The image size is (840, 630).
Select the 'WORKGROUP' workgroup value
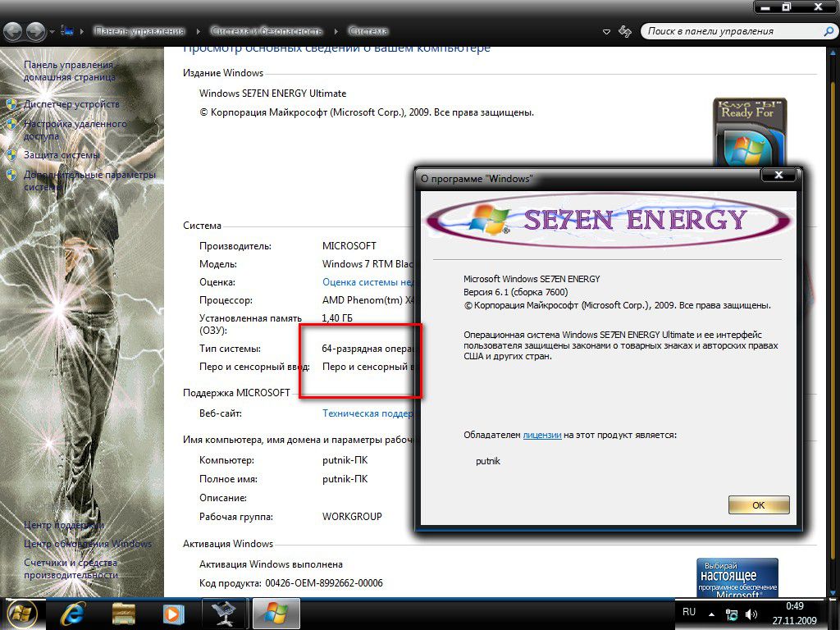352,517
